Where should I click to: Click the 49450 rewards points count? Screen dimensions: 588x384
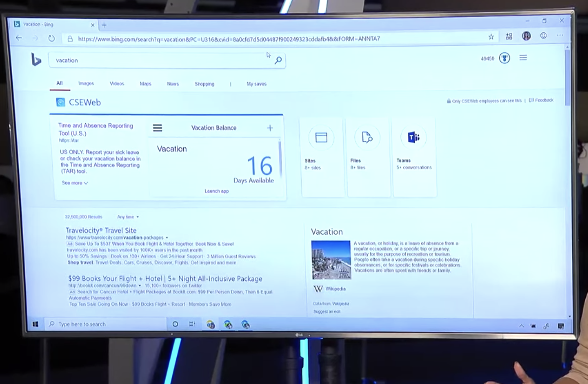(x=487, y=58)
